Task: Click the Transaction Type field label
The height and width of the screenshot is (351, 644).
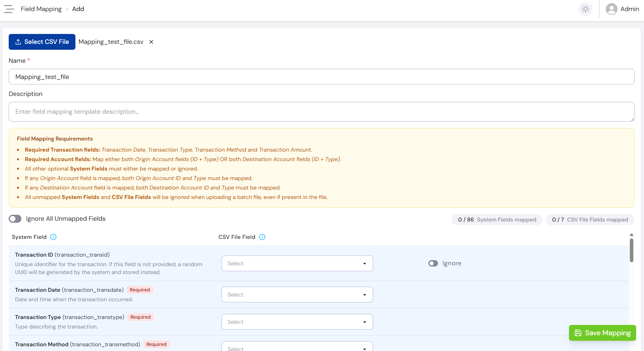Action: click(x=69, y=317)
